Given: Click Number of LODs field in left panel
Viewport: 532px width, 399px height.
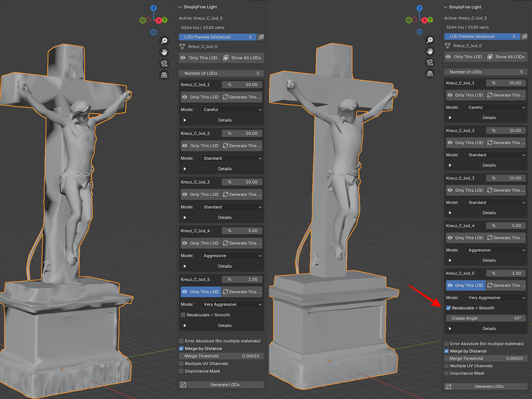Looking at the screenshot, I should point(222,73).
